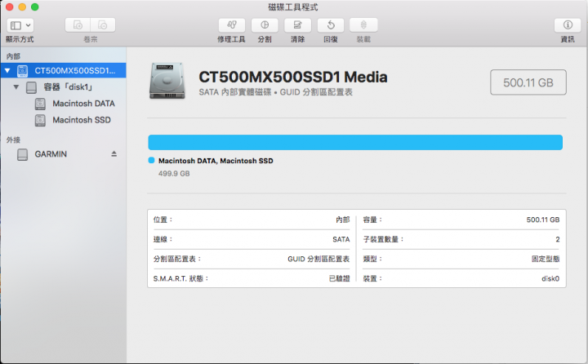The image size is (588, 364).
Task: Select the 容器「disk1」 container row
Action: coord(64,87)
